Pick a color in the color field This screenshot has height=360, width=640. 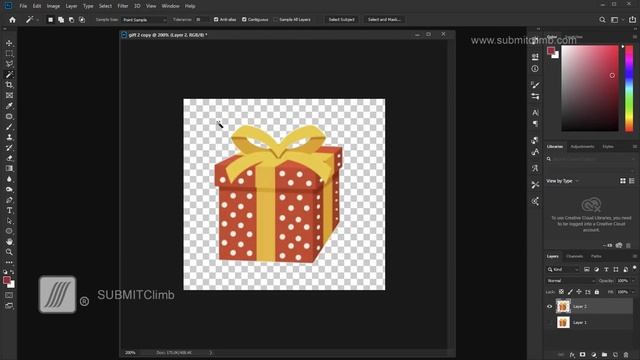point(590,88)
